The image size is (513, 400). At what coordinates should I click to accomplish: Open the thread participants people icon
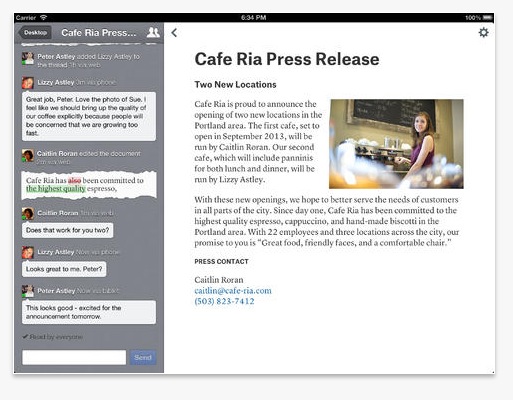click(153, 32)
